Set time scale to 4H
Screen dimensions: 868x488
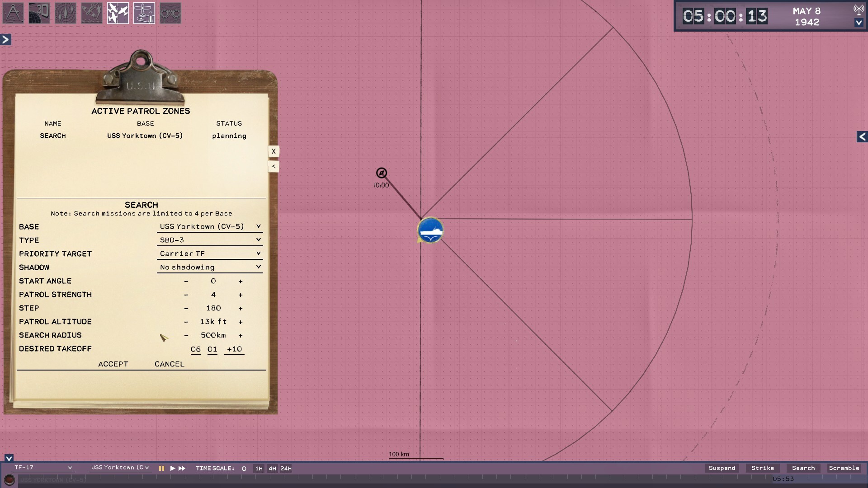point(272,469)
